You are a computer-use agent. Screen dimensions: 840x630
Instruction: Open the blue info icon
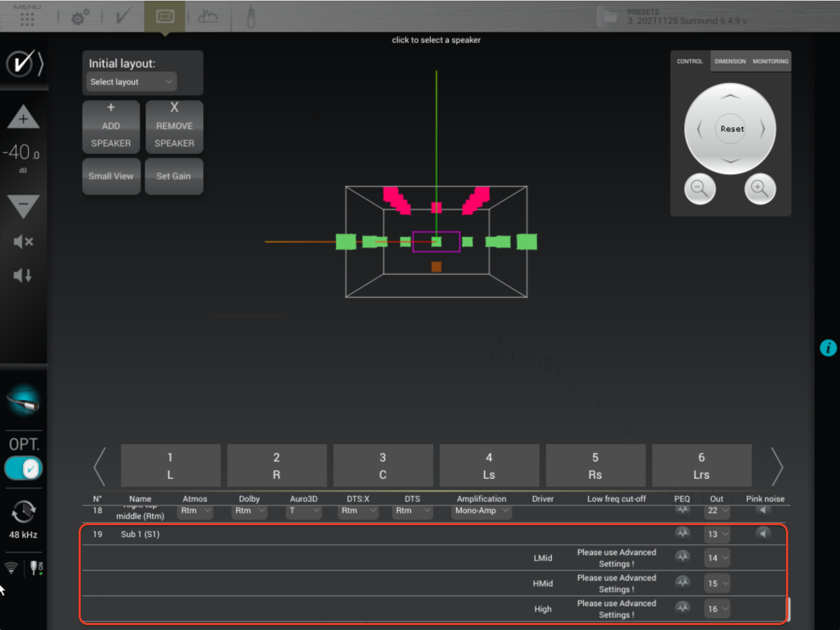[x=828, y=348]
